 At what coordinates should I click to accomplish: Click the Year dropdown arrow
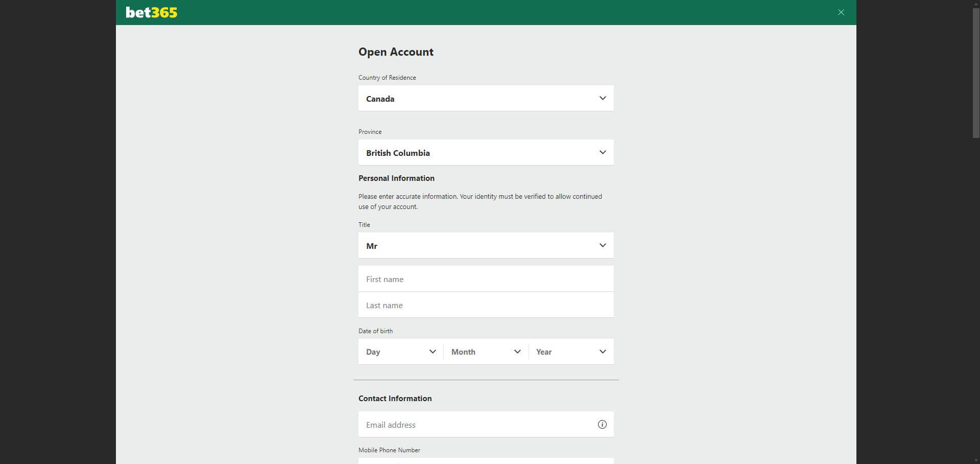[602, 351]
